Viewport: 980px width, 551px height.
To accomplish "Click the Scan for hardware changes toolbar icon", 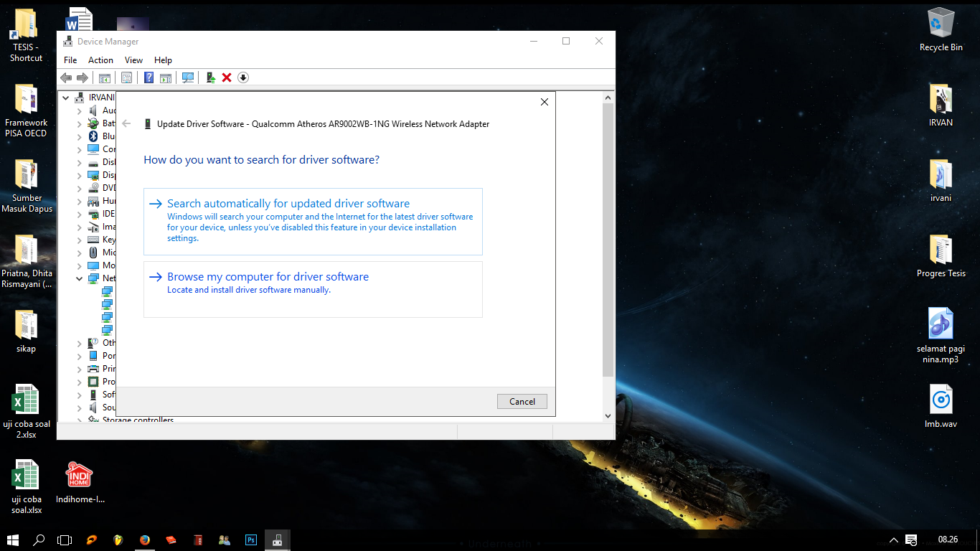I will tap(188, 77).
